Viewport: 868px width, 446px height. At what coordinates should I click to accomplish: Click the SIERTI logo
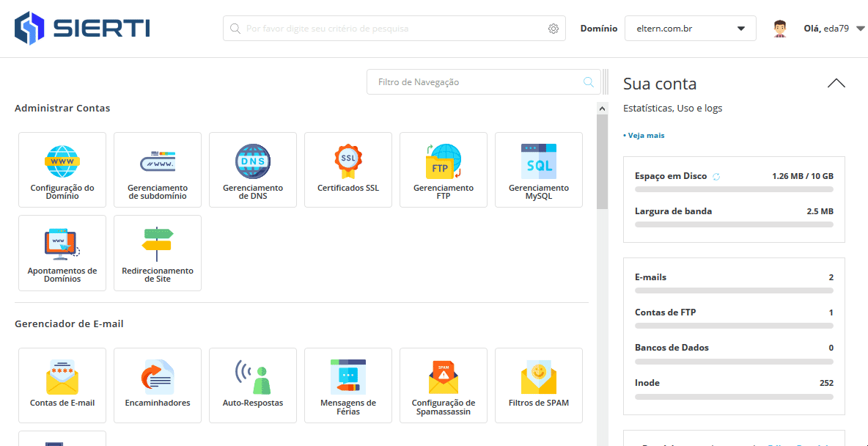coord(82,29)
